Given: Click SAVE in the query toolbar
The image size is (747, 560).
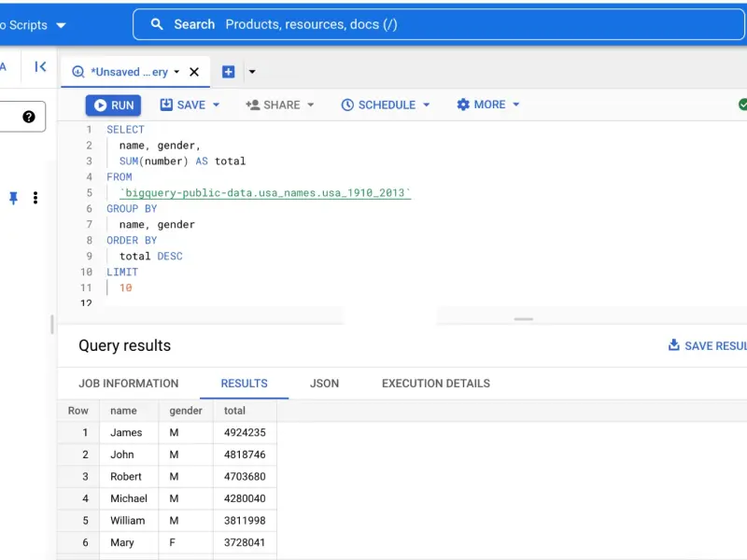Looking at the screenshot, I should click(183, 105).
